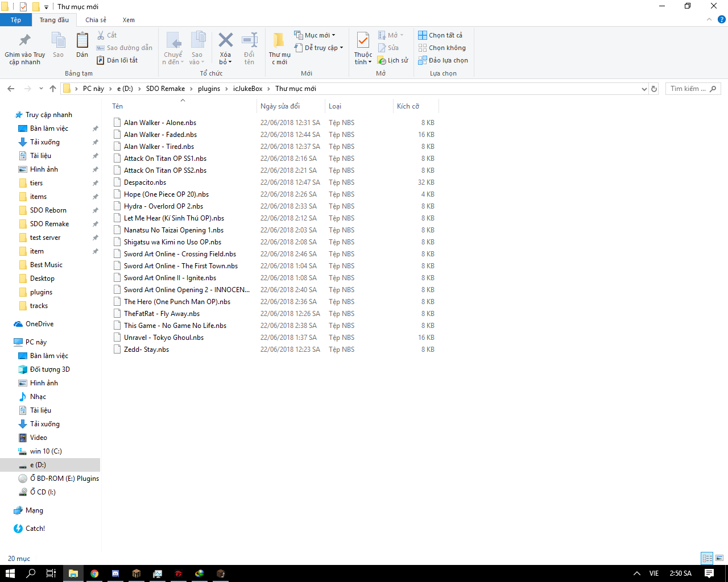Select Hydra - Overlord OP 2.nbs
This screenshot has height=582, width=728.
(x=163, y=206)
